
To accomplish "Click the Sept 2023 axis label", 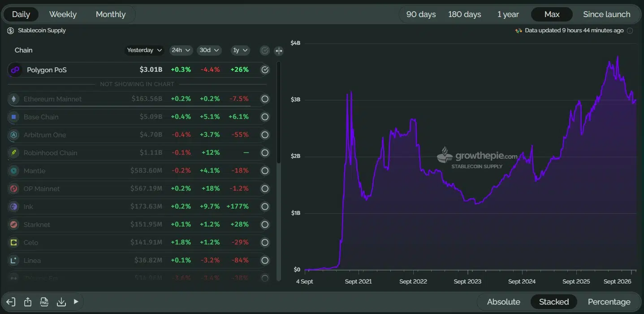I will (467, 282).
